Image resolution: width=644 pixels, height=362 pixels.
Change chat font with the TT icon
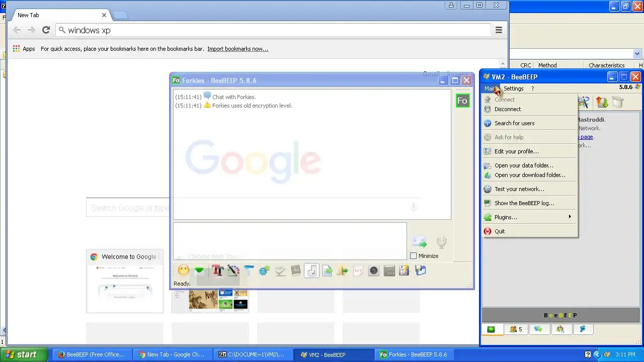[217, 270]
